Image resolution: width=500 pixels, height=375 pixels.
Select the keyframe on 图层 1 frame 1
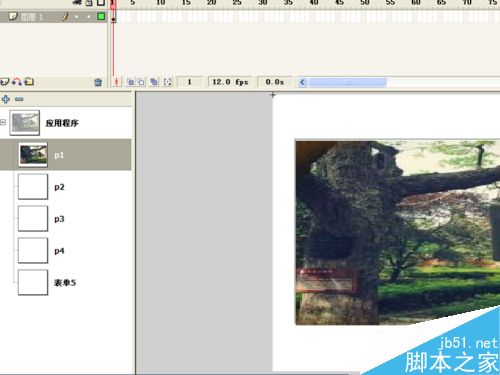click(113, 17)
